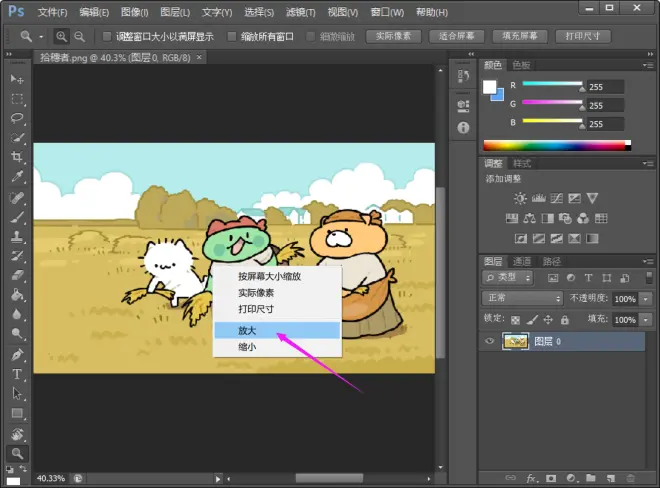Select the Dodge tool
Image resolution: width=660 pixels, height=488 pixels.
click(17, 333)
